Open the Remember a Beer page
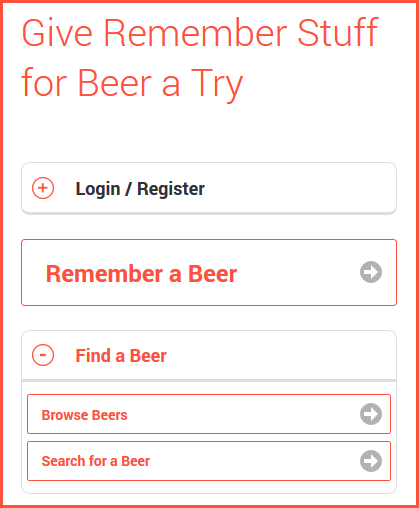The width and height of the screenshot is (419, 508). coord(209,272)
